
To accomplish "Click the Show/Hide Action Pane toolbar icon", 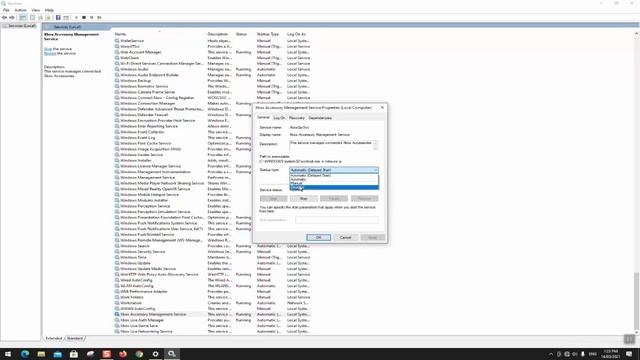I will [66, 18].
